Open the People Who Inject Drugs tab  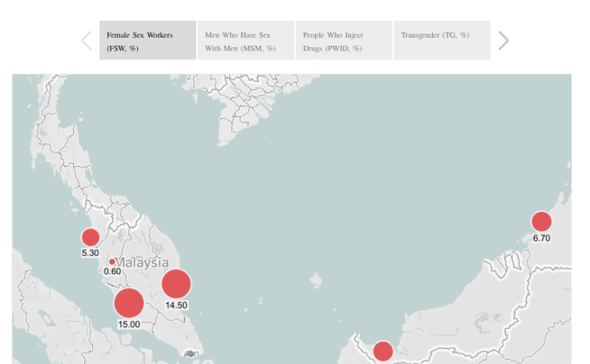(x=343, y=41)
